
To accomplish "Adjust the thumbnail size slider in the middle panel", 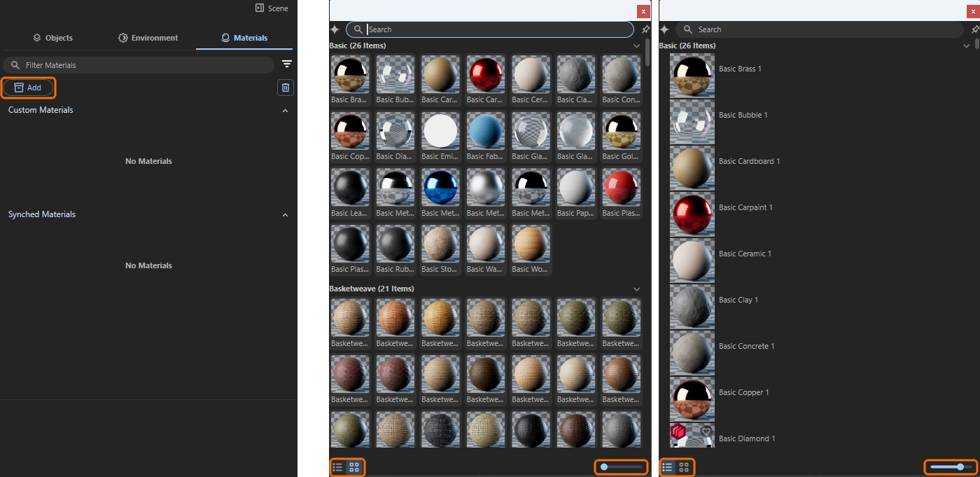I will 621,466.
